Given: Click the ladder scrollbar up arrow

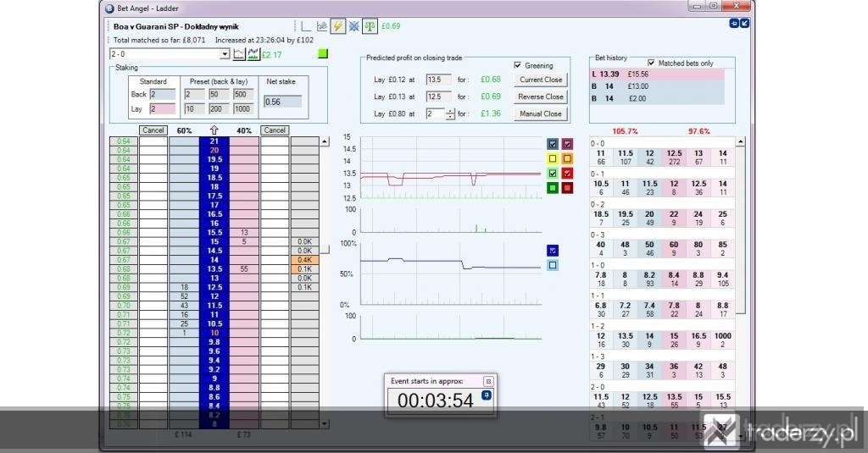Looking at the screenshot, I should (x=325, y=141).
